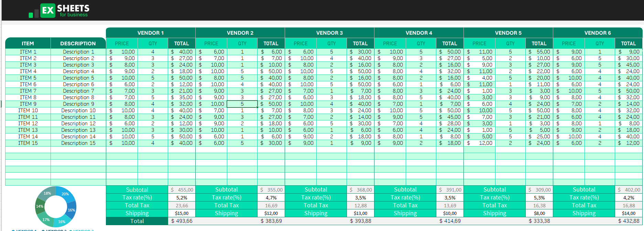Click Vendor 1 total tax value 23,66

click(x=182, y=206)
